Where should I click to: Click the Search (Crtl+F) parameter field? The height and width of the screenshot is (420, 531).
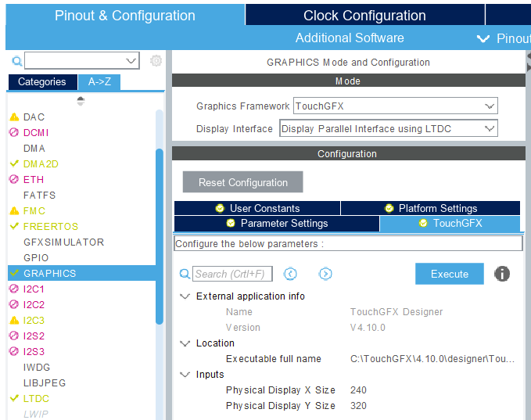pyautogui.click(x=232, y=274)
